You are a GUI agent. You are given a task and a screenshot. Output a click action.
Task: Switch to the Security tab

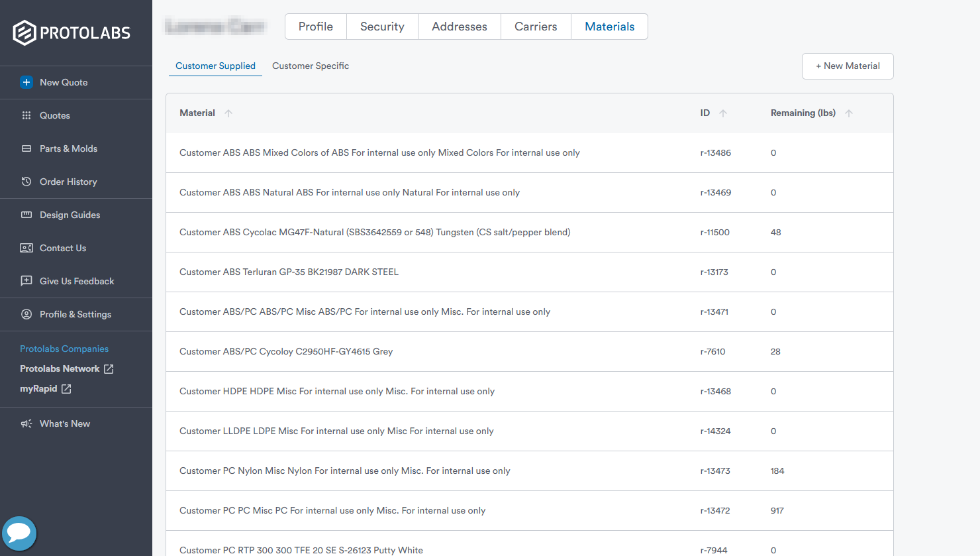coord(382,27)
